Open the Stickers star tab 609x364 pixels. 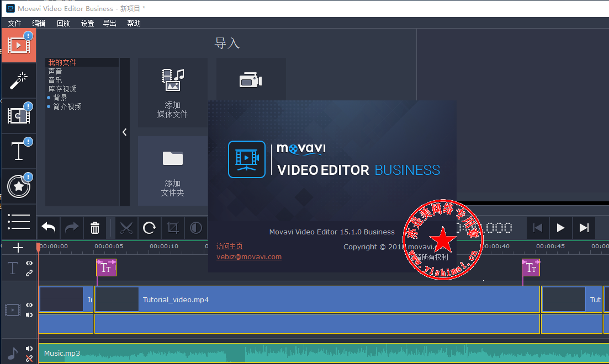click(x=19, y=186)
